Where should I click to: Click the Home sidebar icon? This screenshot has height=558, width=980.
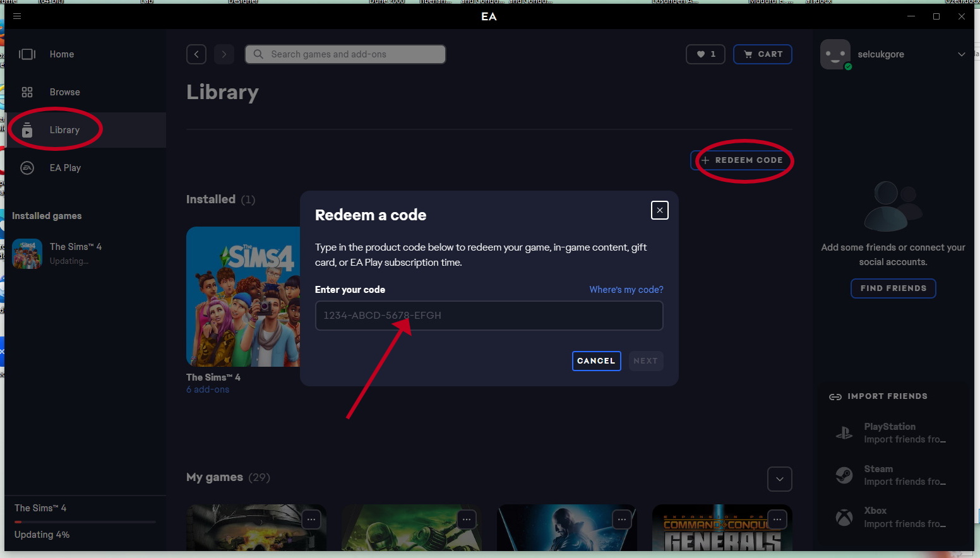tap(27, 54)
